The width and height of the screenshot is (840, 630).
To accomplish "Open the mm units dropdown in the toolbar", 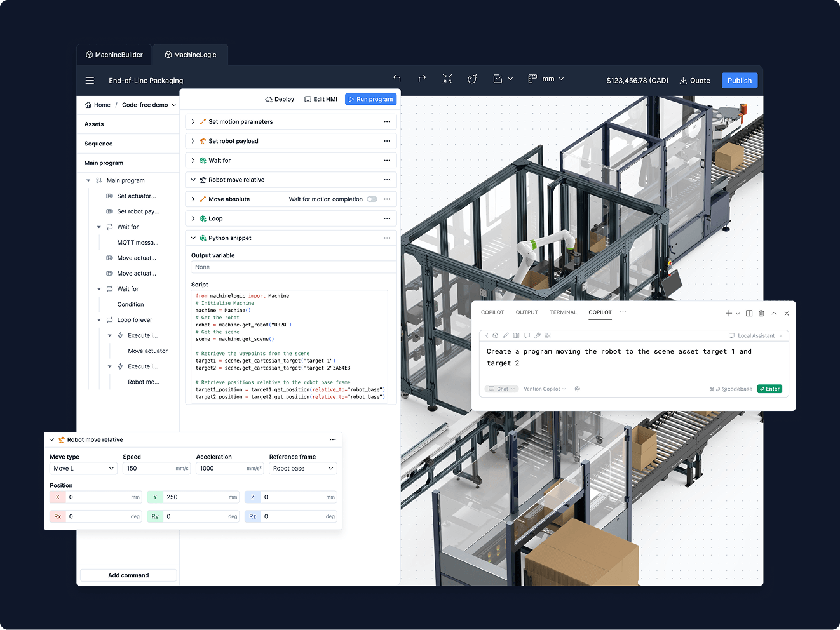I will pyautogui.click(x=553, y=79).
